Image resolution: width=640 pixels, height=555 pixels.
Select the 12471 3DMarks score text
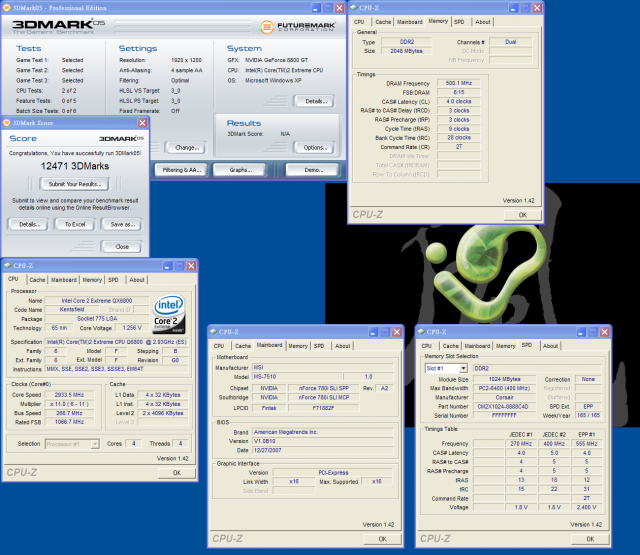tap(75, 166)
